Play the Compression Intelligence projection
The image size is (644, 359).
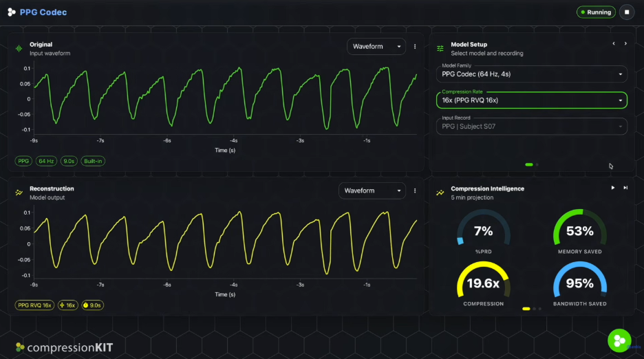coord(613,188)
